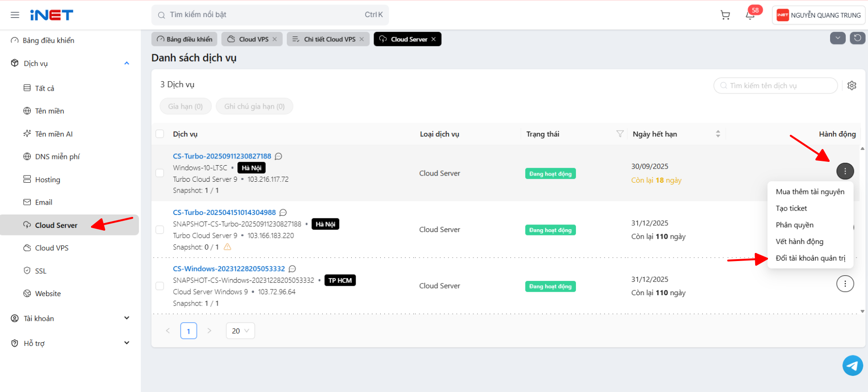Tick checkbox for CS-Windows-20231228205053332 row
868x392 pixels.
pos(160,286)
